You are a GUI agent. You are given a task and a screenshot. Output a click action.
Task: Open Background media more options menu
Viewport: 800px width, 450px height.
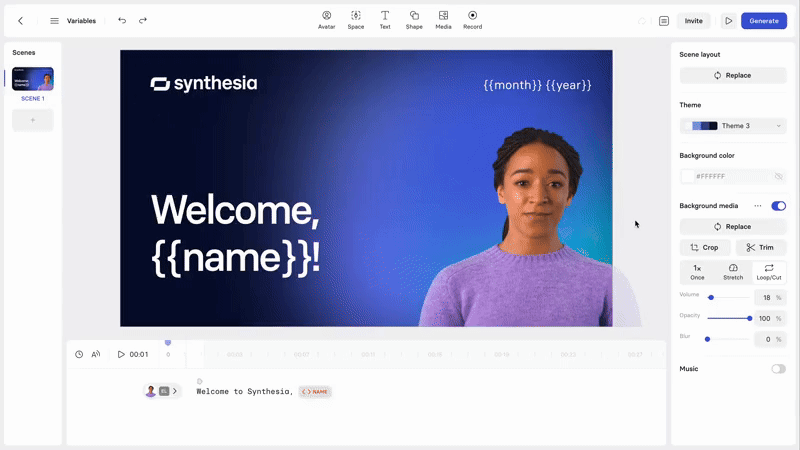click(x=758, y=206)
